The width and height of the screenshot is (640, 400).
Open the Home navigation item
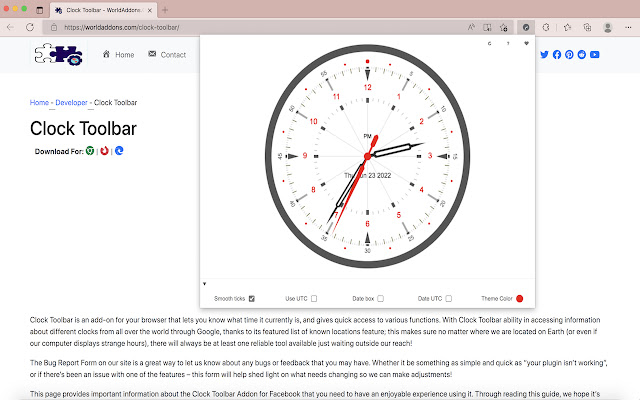[118, 55]
